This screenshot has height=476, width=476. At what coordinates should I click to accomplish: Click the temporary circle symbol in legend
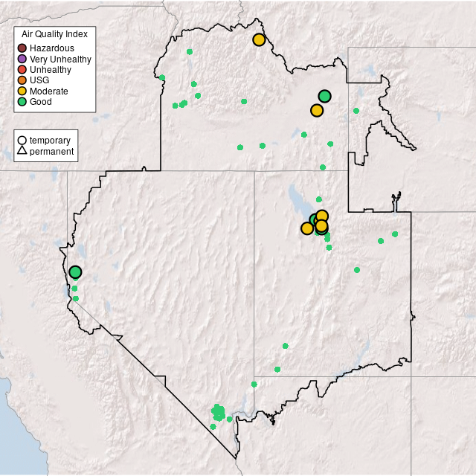point(22,141)
